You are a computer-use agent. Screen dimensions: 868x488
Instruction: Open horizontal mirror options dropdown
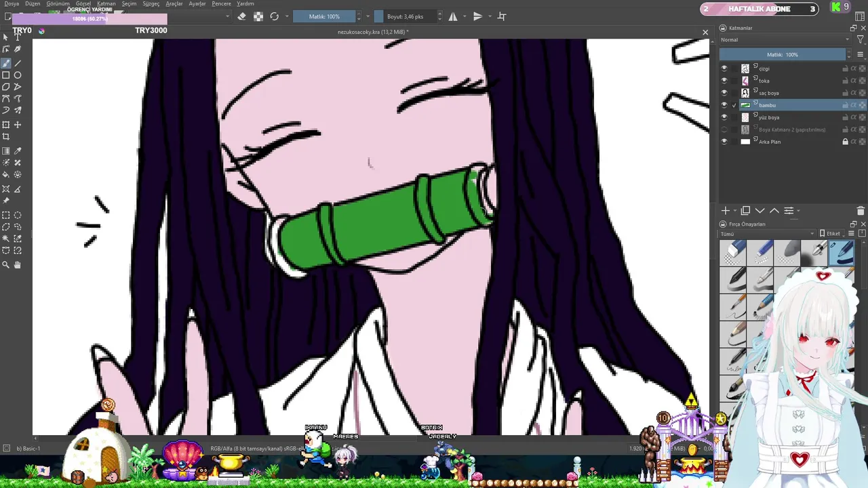(x=466, y=16)
